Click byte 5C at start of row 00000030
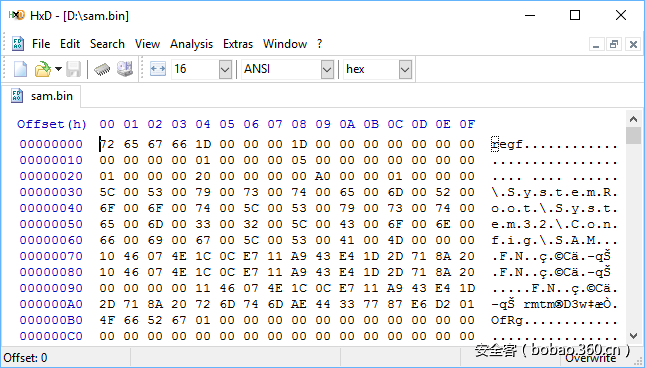 coord(107,192)
